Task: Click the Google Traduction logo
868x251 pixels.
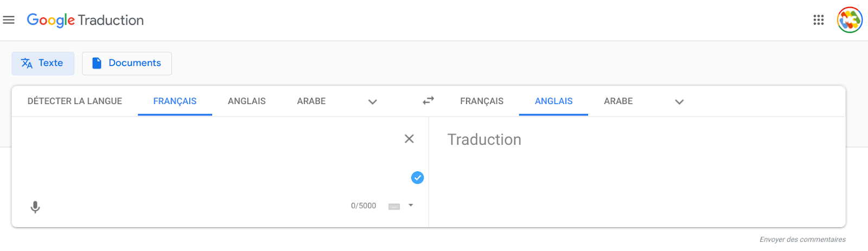Action: click(x=85, y=20)
